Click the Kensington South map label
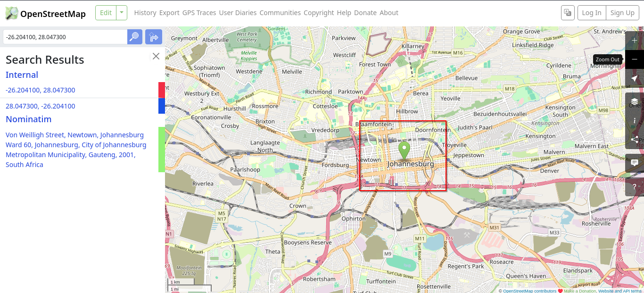This screenshot has height=293, width=644. pos(560,111)
